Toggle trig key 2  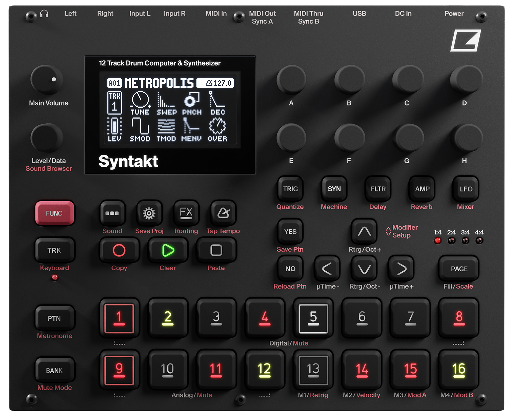pyautogui.click(x=168, y=318)
